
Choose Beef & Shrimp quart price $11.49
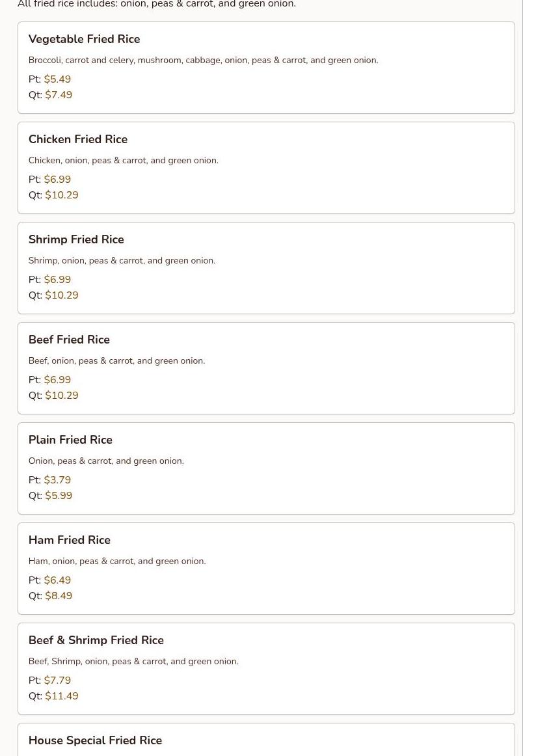[x=62, y=696]
